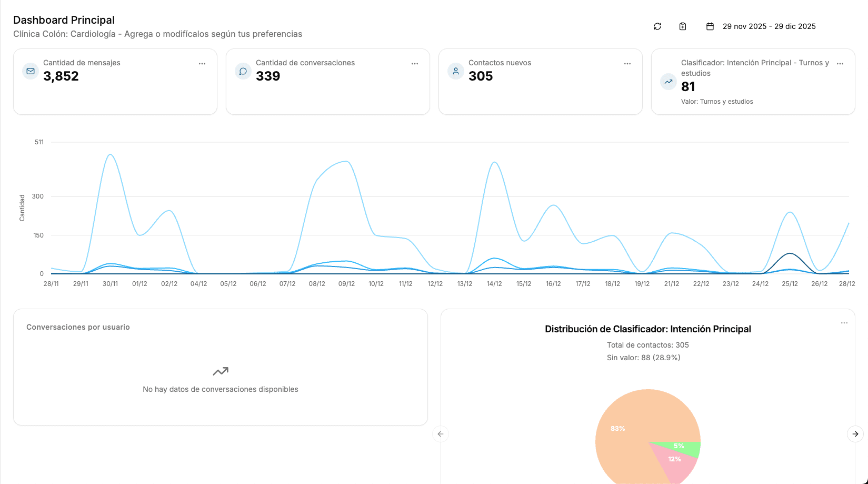This screenshot has width=868, height=484.
Task: Open options menu on Cantidad de conversaciones card
Action: pos(415,63)
